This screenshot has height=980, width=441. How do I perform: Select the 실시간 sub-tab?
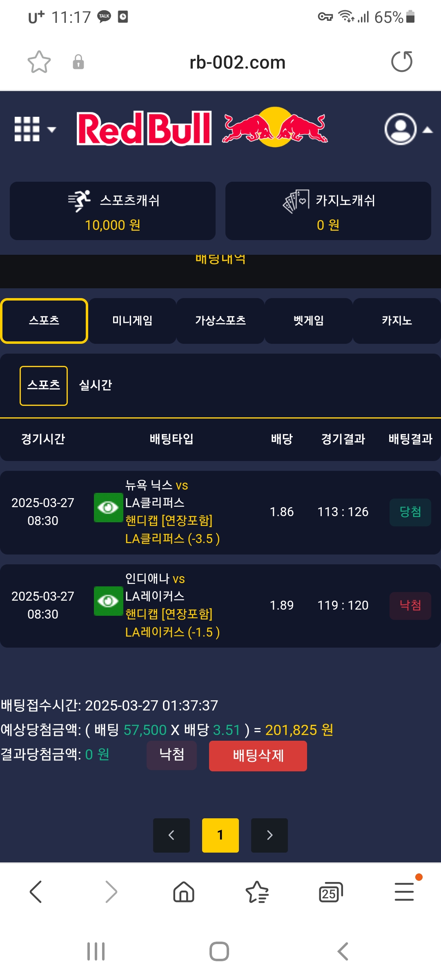(x=96, y=385)
